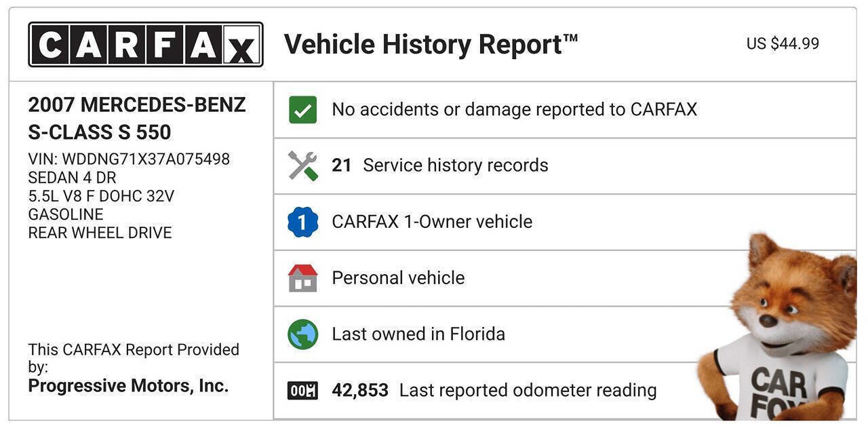Click the 5.5L V8 engine description

click(x=101, y=196)
